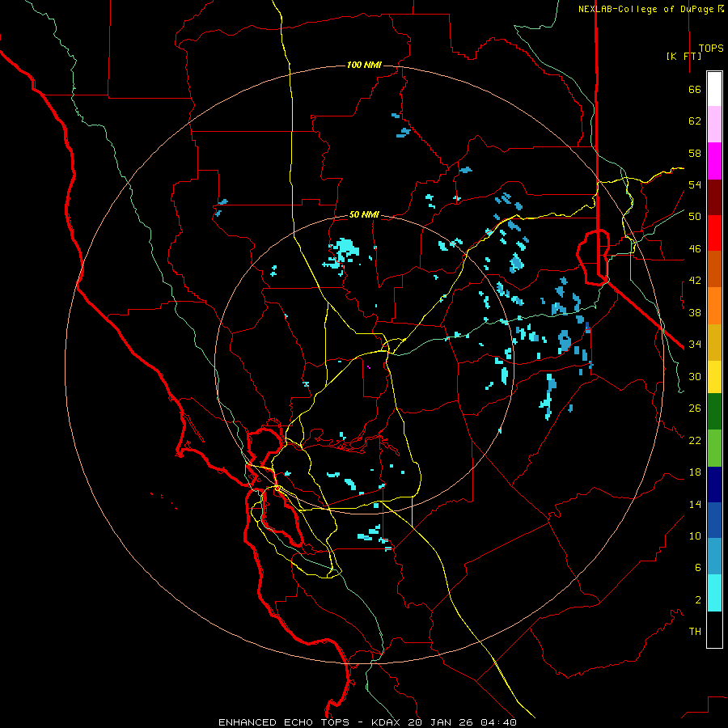Click the "30" legend value
Screen dimensions: 728x728
click(x=695, y=376)
